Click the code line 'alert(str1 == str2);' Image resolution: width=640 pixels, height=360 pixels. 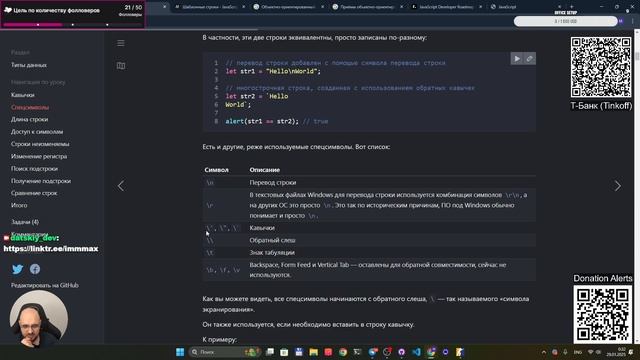point(262,121)
